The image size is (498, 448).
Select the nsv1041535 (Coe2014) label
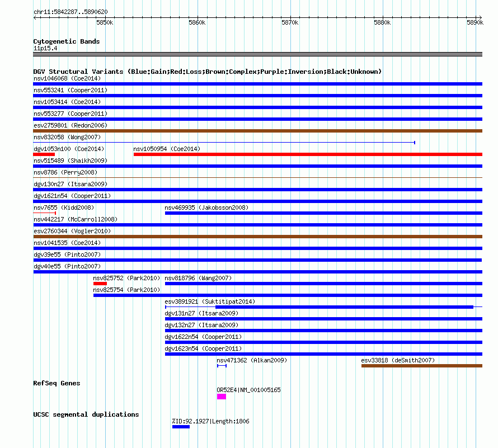(x=67, y=243)
